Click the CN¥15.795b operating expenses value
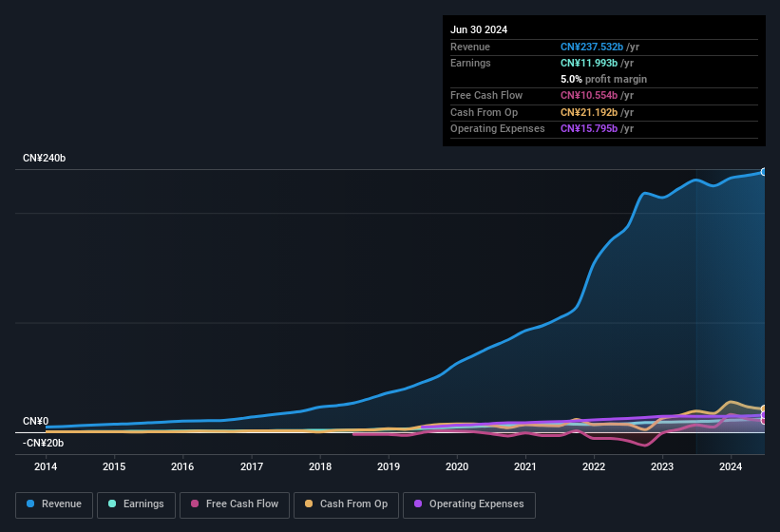The image size is (780, 532). point(589,128)
